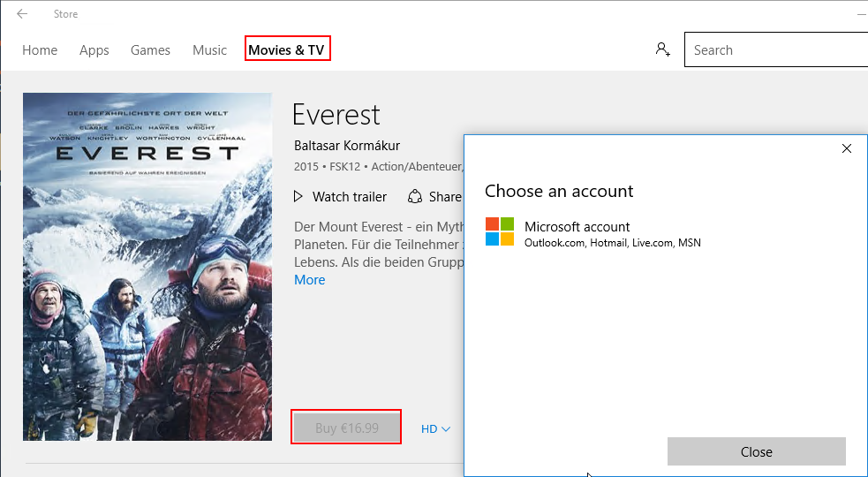Focus the Search input field
868x477 pixels.
(776, 49)
